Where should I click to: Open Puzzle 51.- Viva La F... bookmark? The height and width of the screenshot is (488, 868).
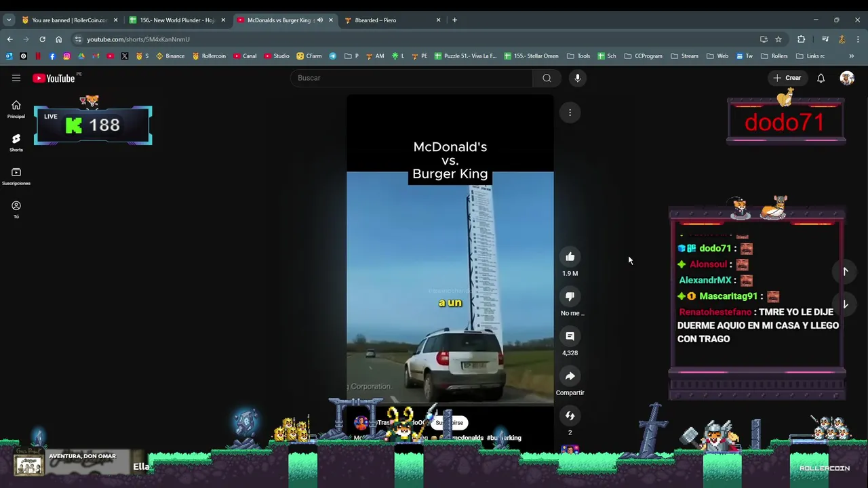(x=465, y=56)
